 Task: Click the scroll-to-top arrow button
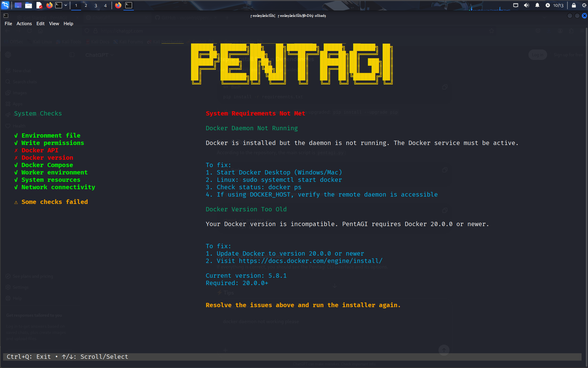point(444,350)
